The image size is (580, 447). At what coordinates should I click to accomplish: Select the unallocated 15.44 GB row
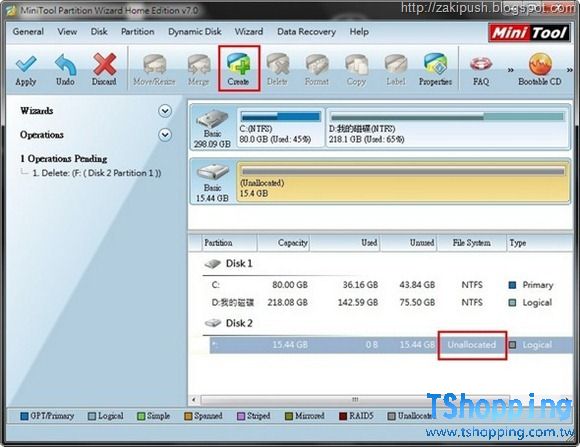click(391, 345)
